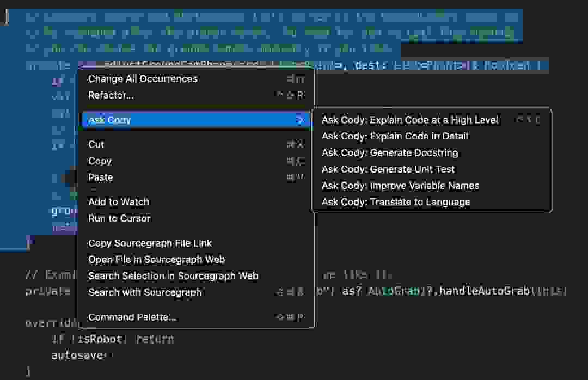Open the Command Palette... entry
588x380 pixels.
pos(196,317)
